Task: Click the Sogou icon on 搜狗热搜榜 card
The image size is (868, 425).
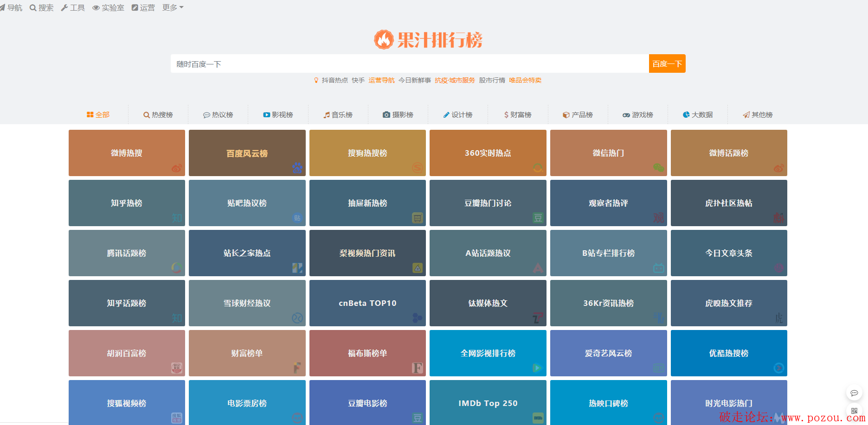Action: 418,168
